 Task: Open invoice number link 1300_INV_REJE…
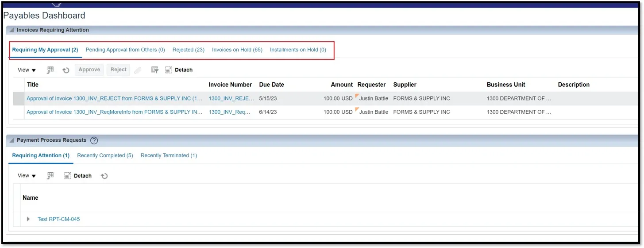[x=231, y=99]
